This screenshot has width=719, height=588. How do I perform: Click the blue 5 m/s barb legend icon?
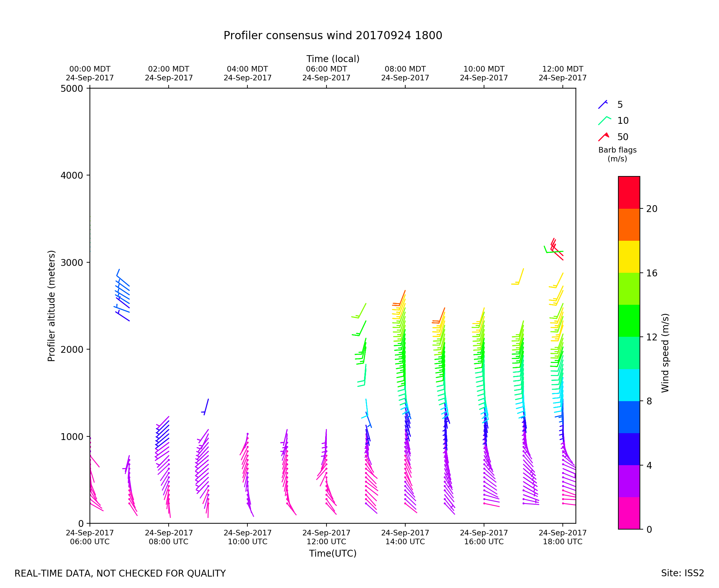coord(603,104)
